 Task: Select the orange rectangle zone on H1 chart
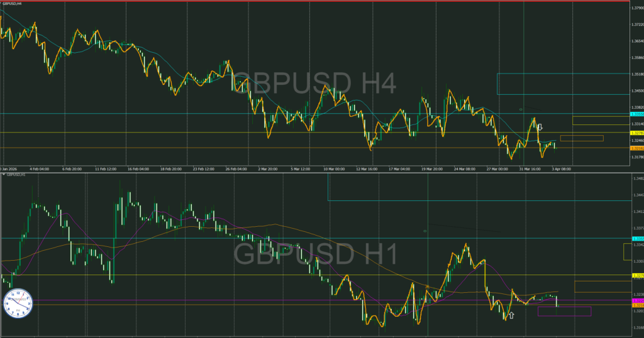(x=601, y=286)
